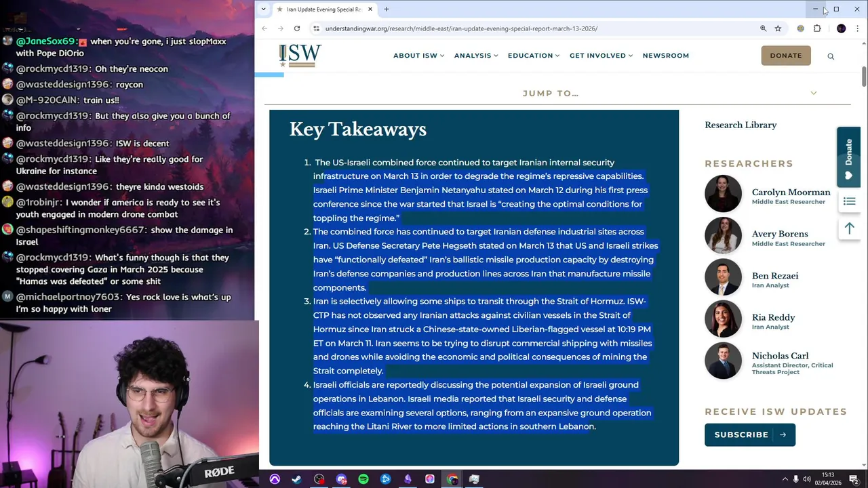Click the ISW logo in header
Viewport: 868px width, 488px height.
[x=300, y=56]
